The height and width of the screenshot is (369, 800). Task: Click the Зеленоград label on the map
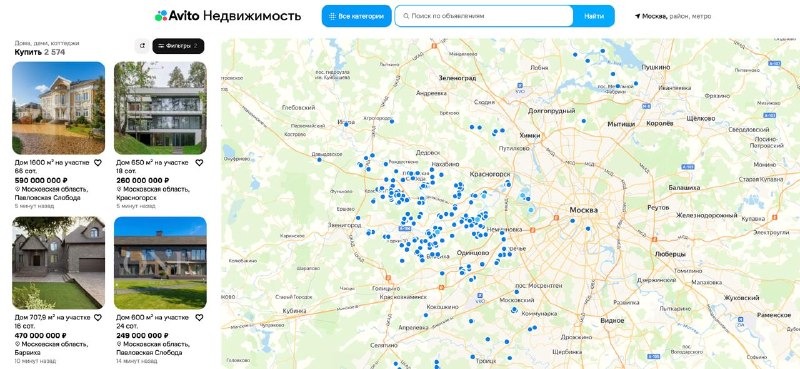(x=458, y=78)
